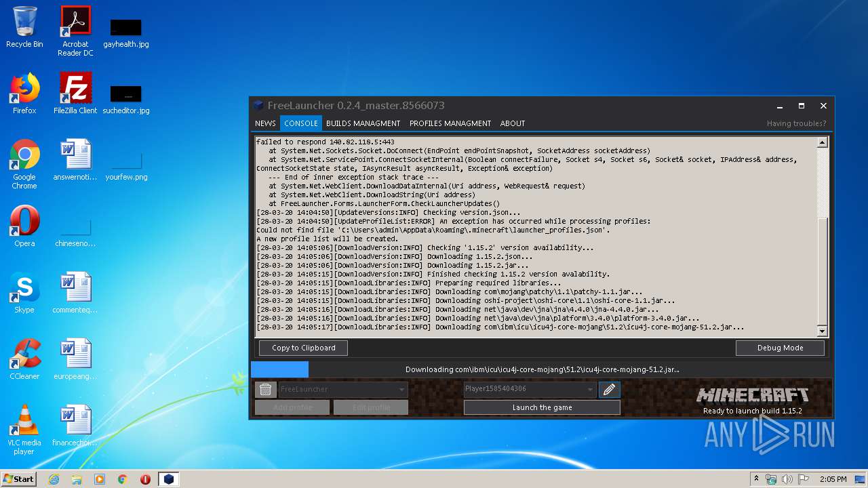The width and height of the screenshot is (868, 488).
Task: Open Chrome from the taskbar
Action: point(123,479)
